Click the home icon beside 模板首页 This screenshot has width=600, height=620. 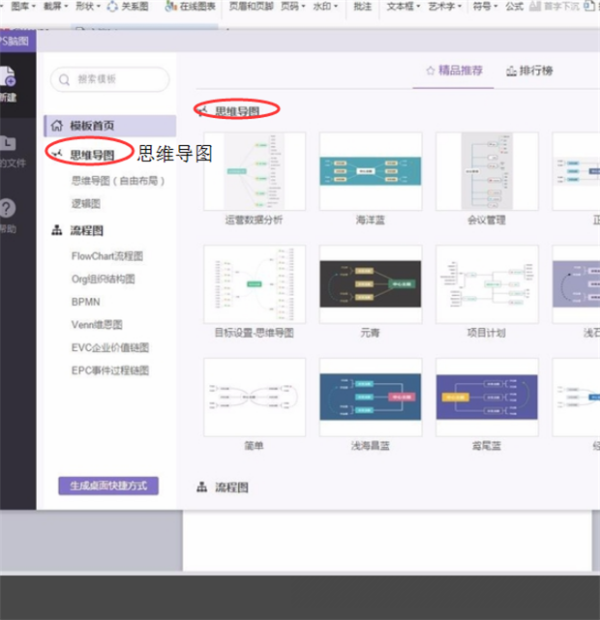click(x=57, y=125)
